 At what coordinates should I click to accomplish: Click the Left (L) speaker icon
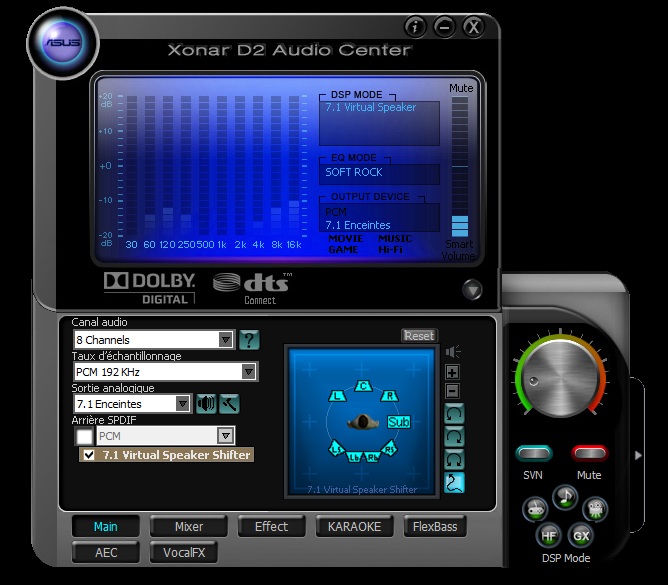337,396
